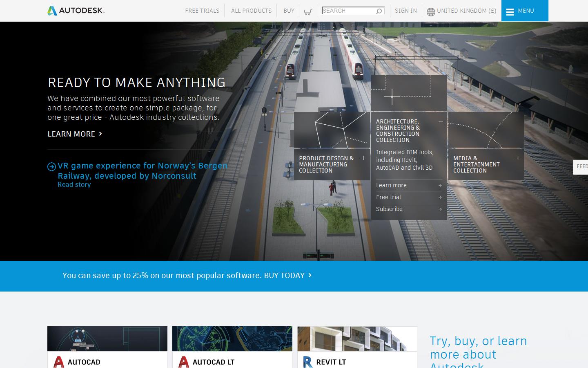Viewport: 588px width, 368px height.
Task: Select the globe region icon
Action: pyautogui.click(x=431, y=11)
